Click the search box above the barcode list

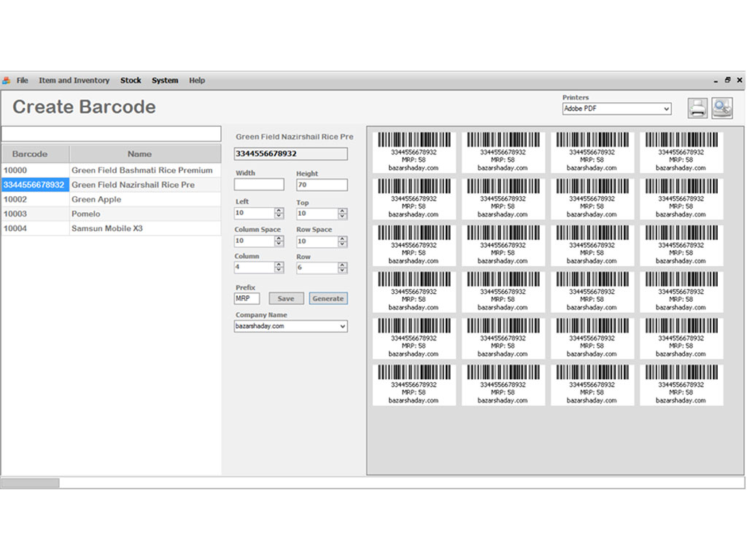point(111,134)
